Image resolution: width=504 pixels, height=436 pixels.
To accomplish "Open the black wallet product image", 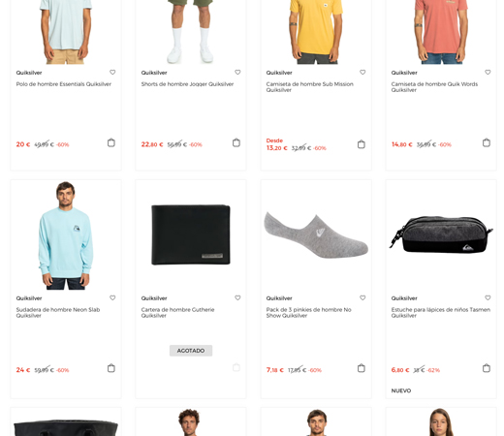I will pyautogui.click(x=191, y=234).
